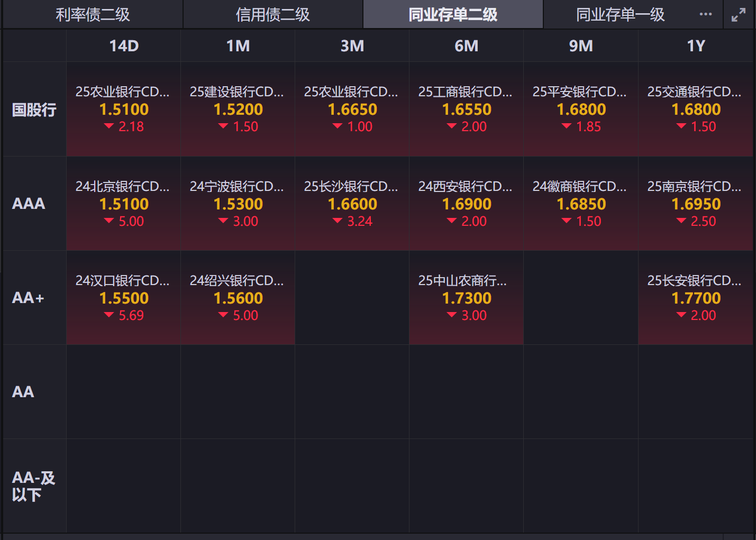
Task: Open 25南京银行CD cell at 1.6950
Action: (x=696, y=204)
